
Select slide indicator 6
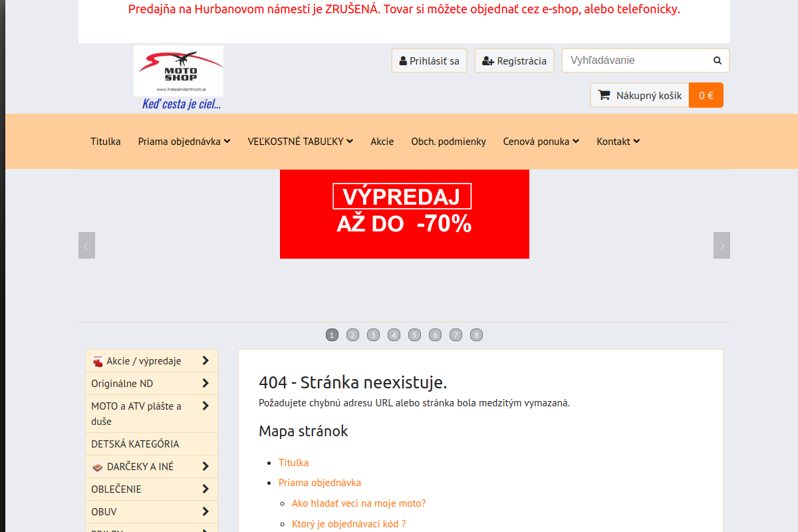(x=436, y=335)
